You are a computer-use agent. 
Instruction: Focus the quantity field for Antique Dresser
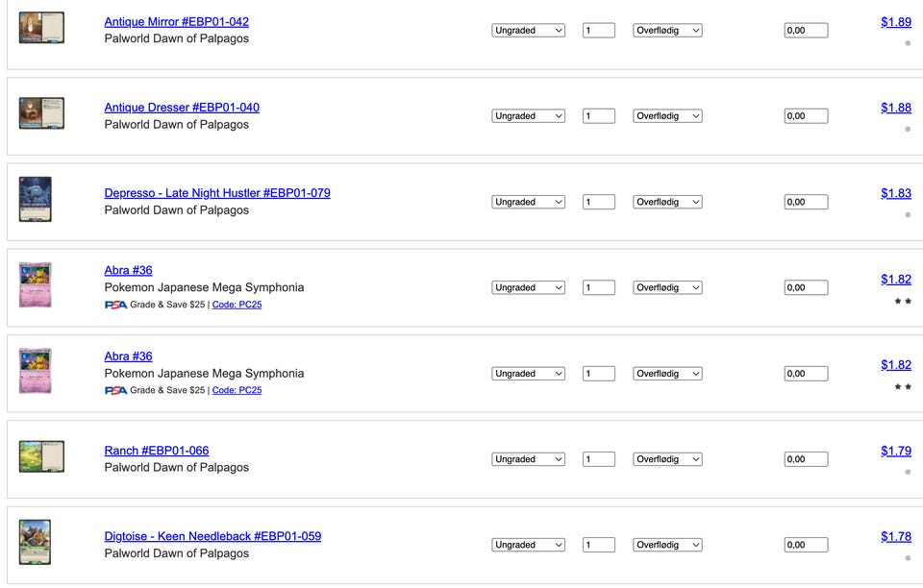(x=599, y=116)
